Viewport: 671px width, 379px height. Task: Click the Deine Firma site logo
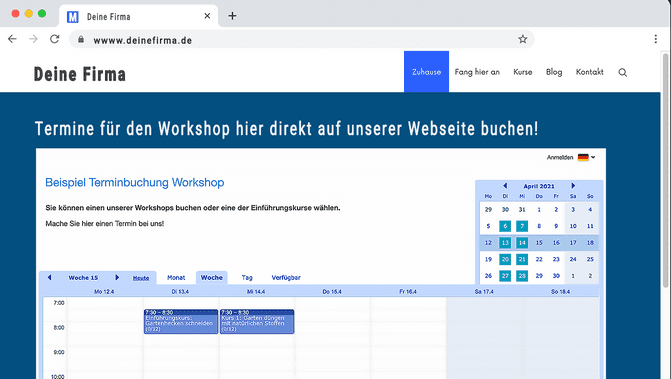(80, 74)
